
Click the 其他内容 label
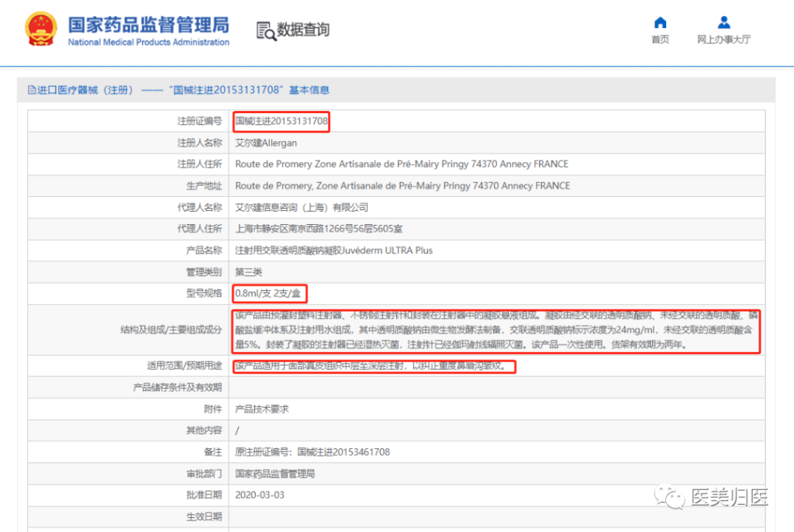(x=204, y=430)
